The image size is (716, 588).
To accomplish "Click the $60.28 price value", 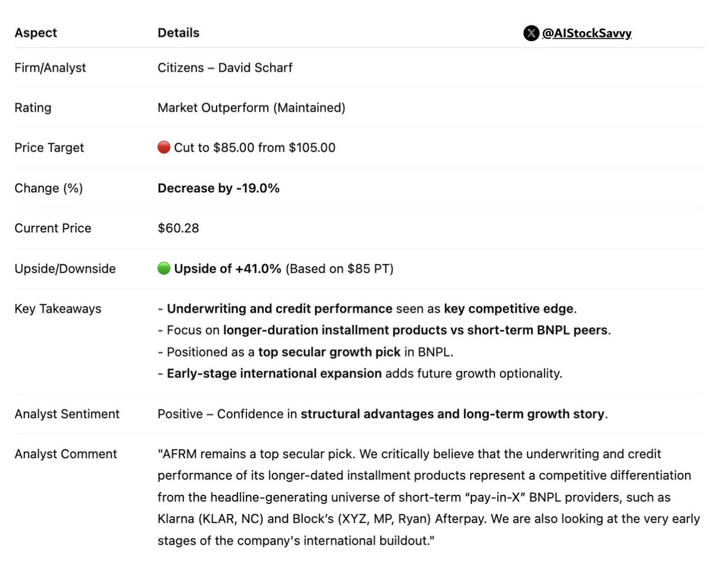I will coord(178,228).
